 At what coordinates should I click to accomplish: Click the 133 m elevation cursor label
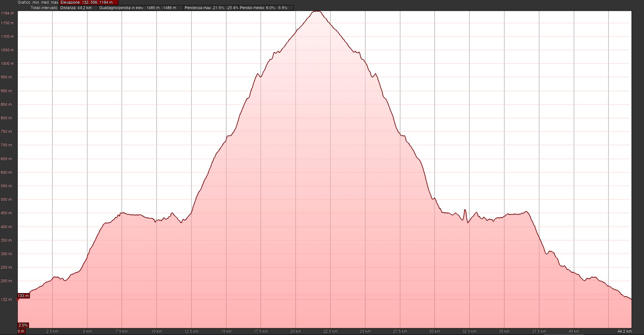coord(23,296)
